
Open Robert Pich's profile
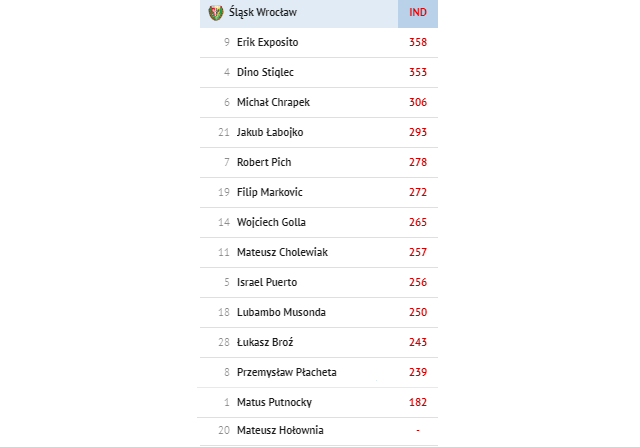[264, 162]
